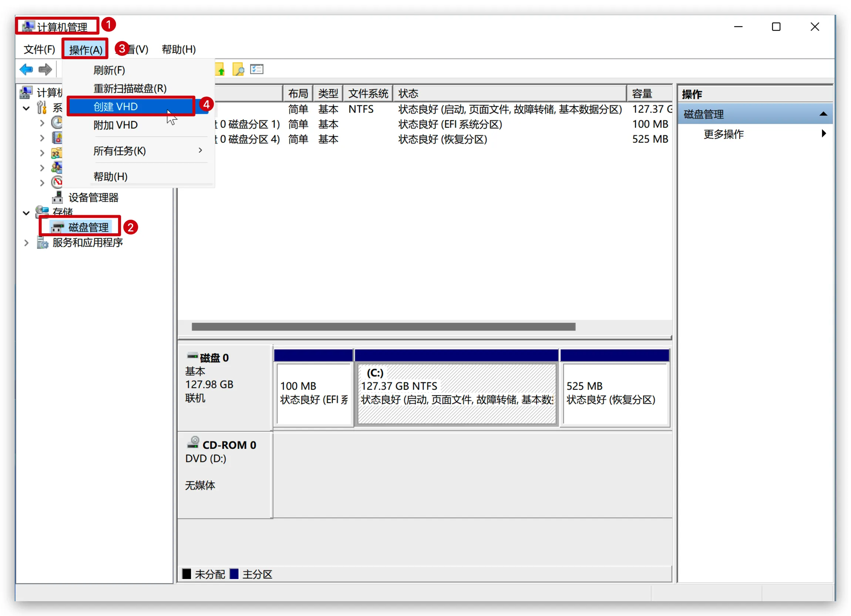
Task: Open the 操作(A) menu
Action: tap(85, 50)
